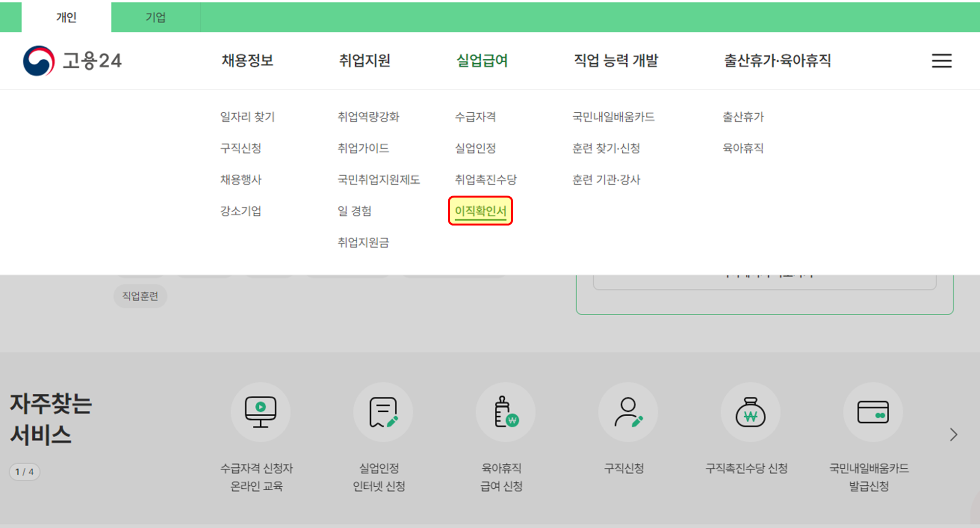Select the 개인 tab
Viewport: 980px width, 528px height.
tap(66, 17)
